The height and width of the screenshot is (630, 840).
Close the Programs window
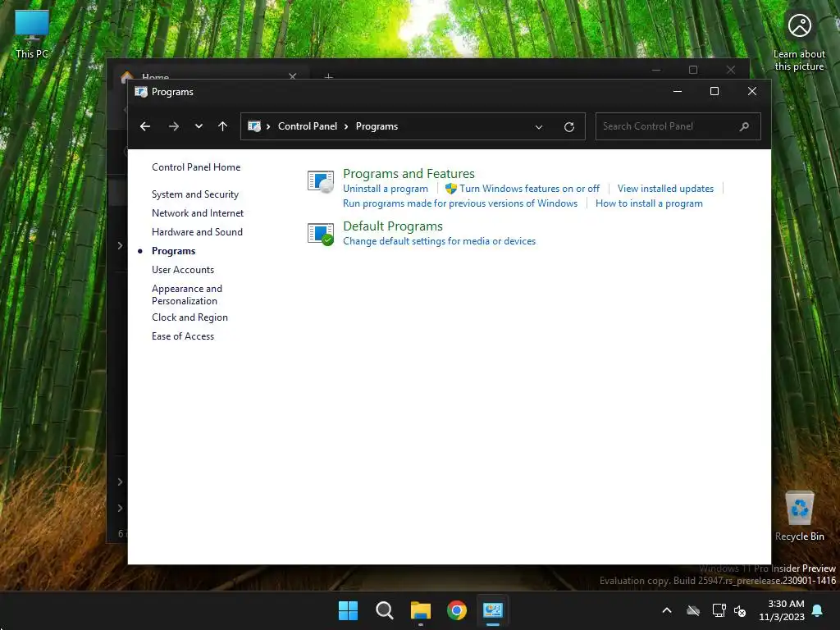[752, 91]
